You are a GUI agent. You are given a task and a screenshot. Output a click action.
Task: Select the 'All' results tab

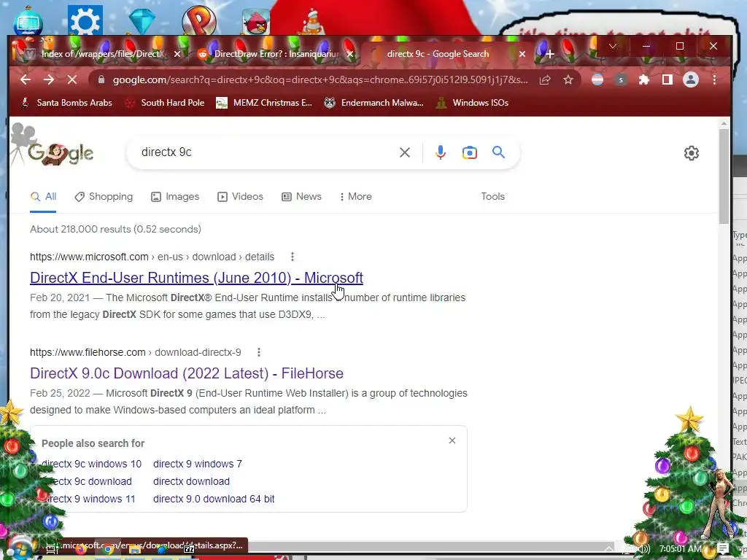(43, 197)
